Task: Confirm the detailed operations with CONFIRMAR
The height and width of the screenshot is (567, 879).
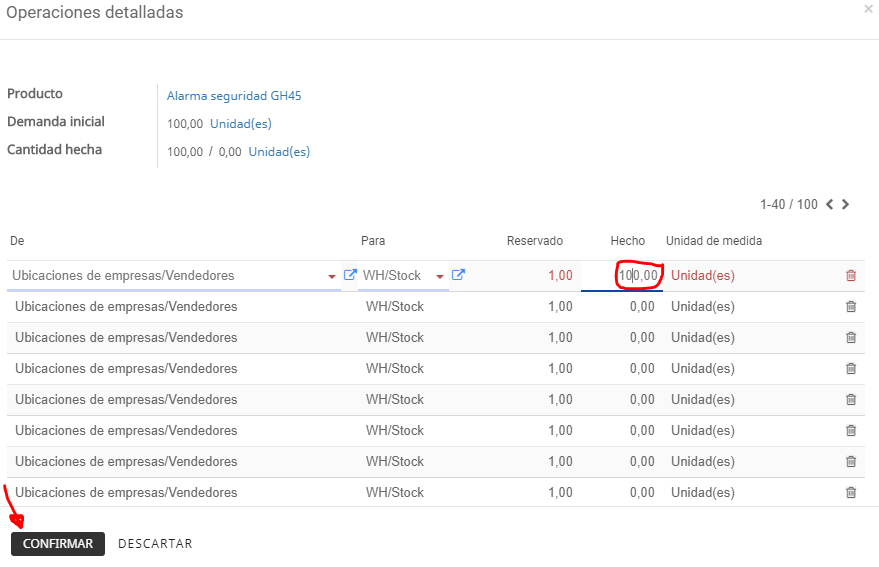Action: (x=58, y=543)
